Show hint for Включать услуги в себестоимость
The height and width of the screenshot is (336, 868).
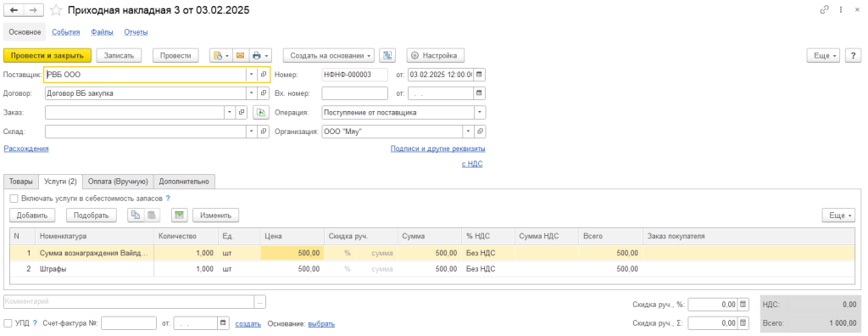pos(168,198)
